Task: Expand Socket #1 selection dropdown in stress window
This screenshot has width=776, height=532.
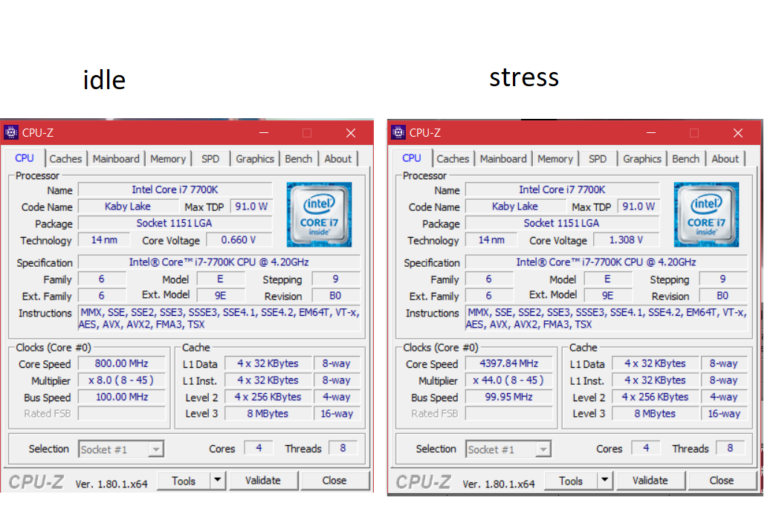Action: [543, 450]
